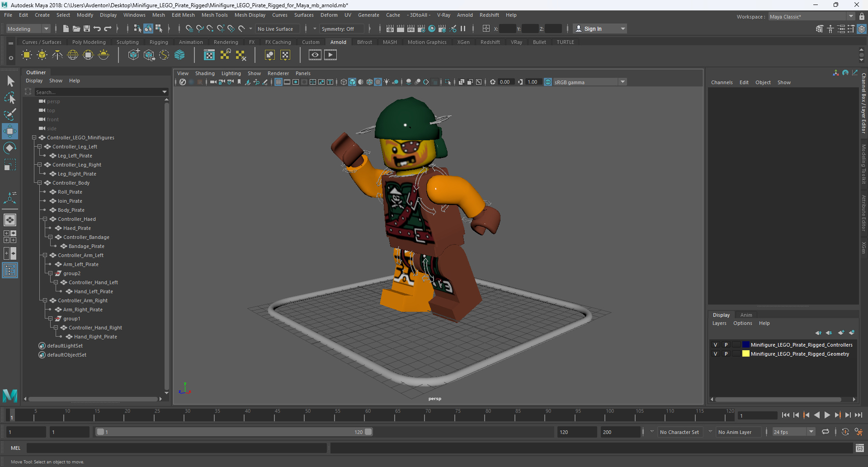The width and height of the screenshot is (868, 467).
Task: Select the arrow Select tool in toolbox
Action: (10, 81)
